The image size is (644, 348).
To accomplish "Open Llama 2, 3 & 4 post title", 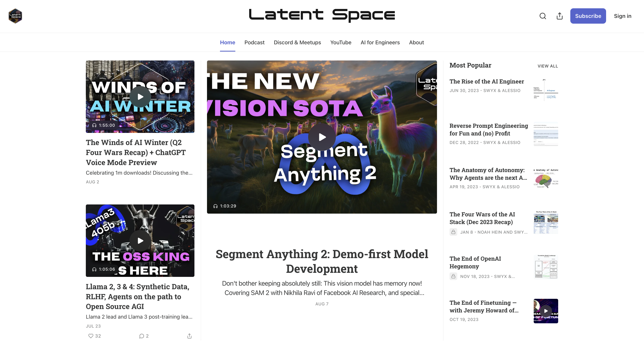I will 138,296.
